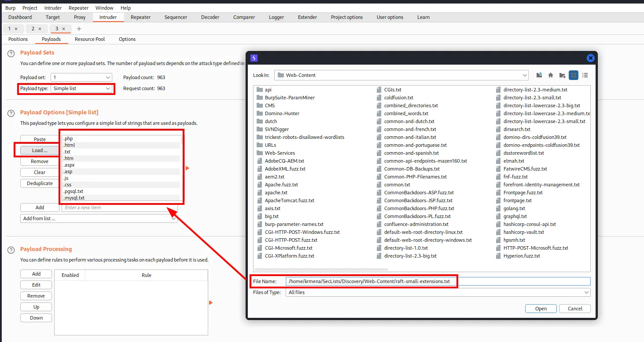Click the common.txt file icon
Viewport: 644px width, 342px height.
coord(379,185)
